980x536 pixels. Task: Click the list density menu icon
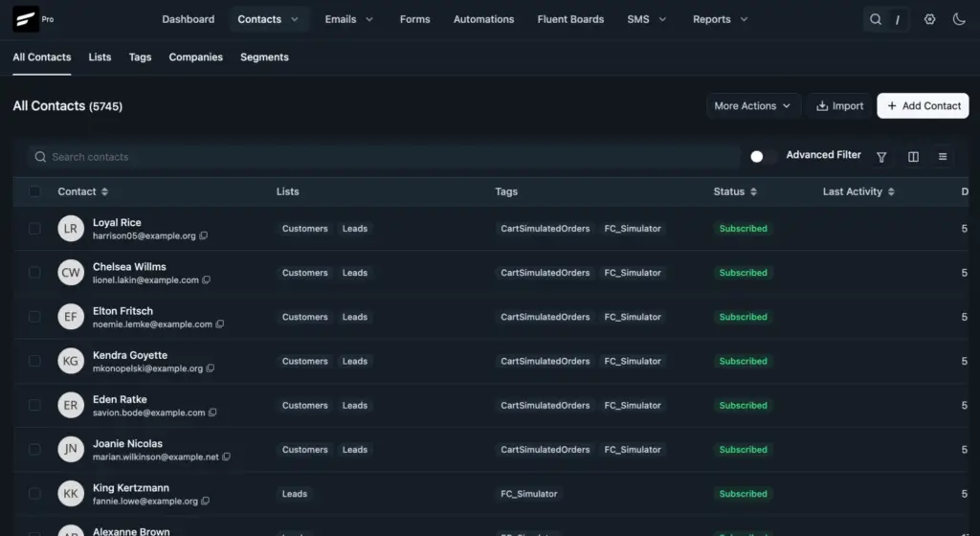click(x=943, y=157)
